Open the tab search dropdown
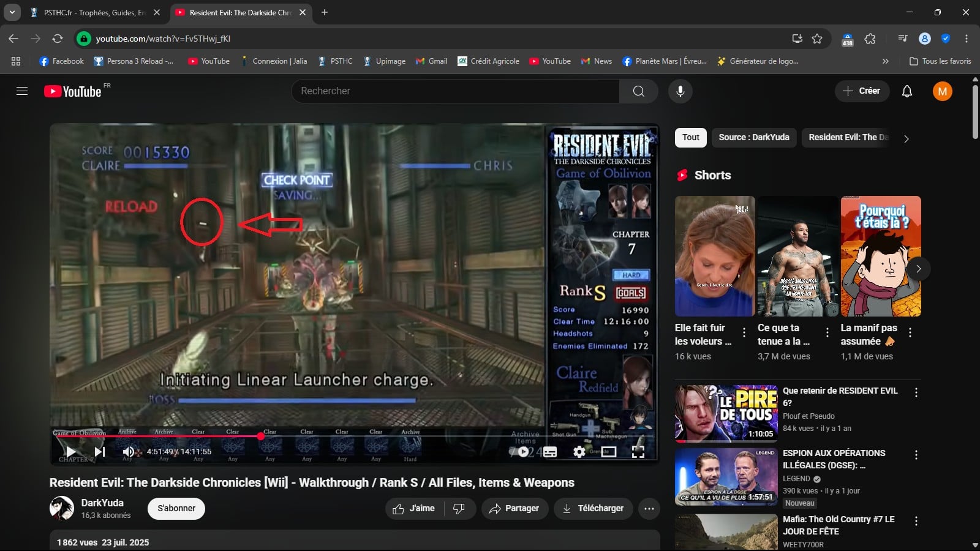980x551 pixels. pos(12,12)
